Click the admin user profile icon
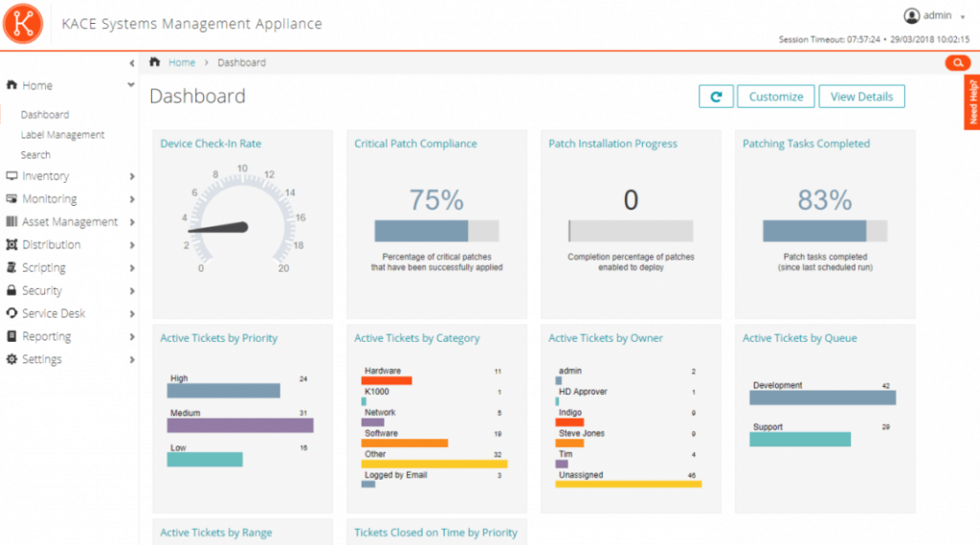This screenshot has width=980, height=545. point(911,15)
